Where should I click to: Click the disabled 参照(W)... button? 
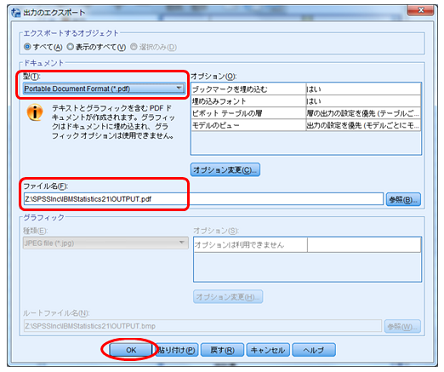click(x=402, y=326)
